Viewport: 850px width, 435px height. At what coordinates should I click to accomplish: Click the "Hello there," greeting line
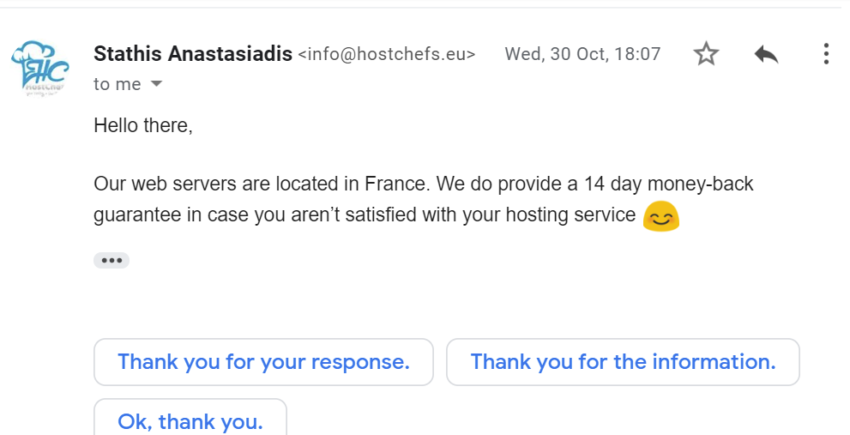[143, 125]
